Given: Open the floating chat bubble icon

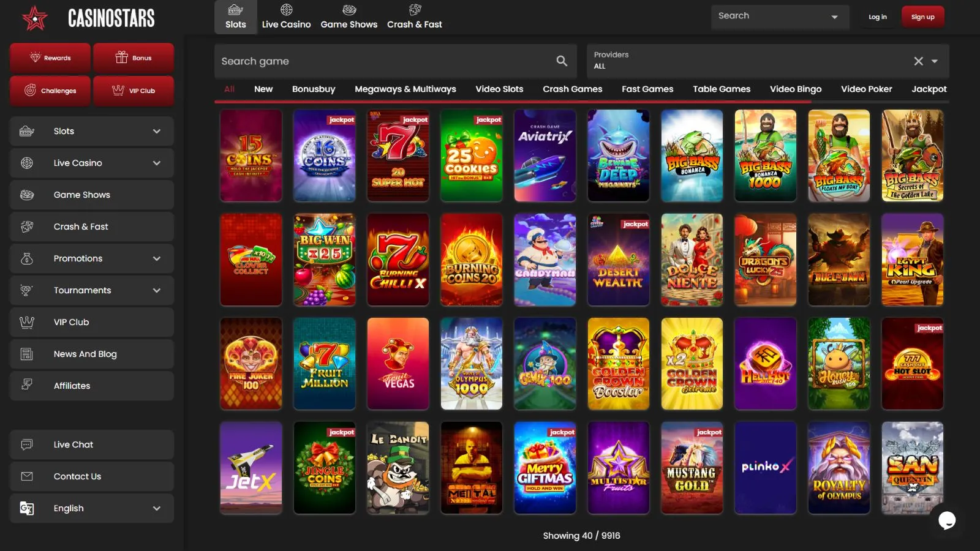Looking at the screenshot, I should 946,520.
